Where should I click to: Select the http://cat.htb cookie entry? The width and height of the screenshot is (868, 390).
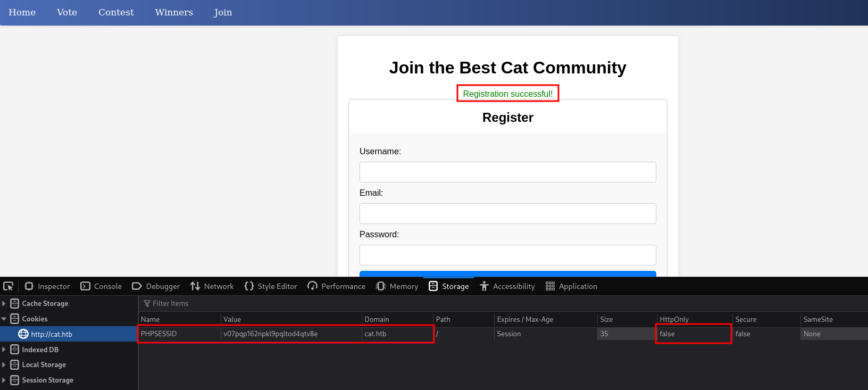[52, 334]
